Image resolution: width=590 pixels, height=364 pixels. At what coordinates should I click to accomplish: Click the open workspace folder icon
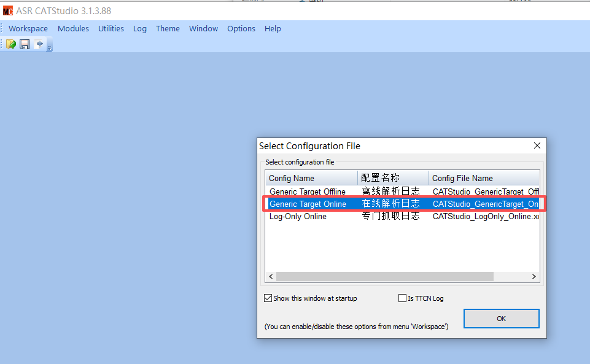point(11,44)
